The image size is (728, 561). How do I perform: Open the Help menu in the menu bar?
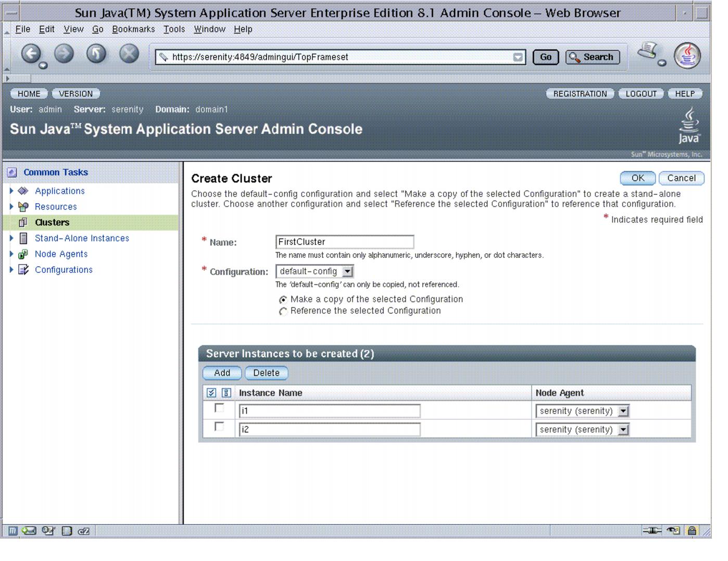(x=243, y=29)
